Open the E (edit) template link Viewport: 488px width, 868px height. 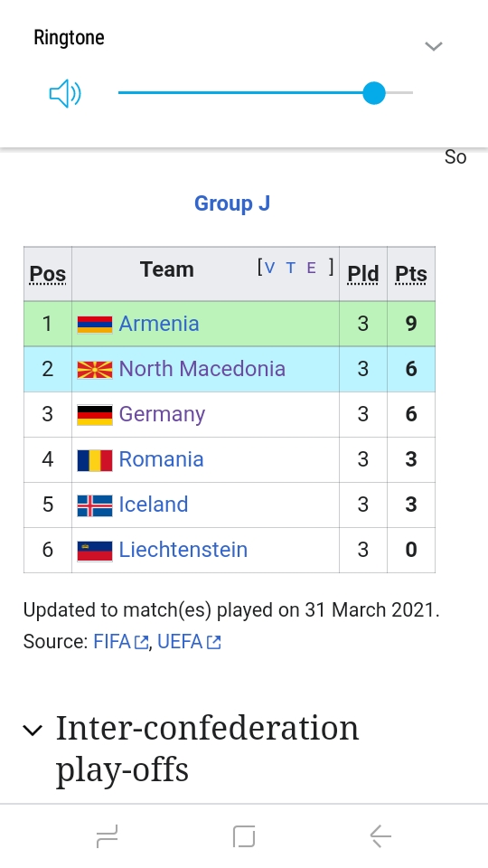coord(311,269)
